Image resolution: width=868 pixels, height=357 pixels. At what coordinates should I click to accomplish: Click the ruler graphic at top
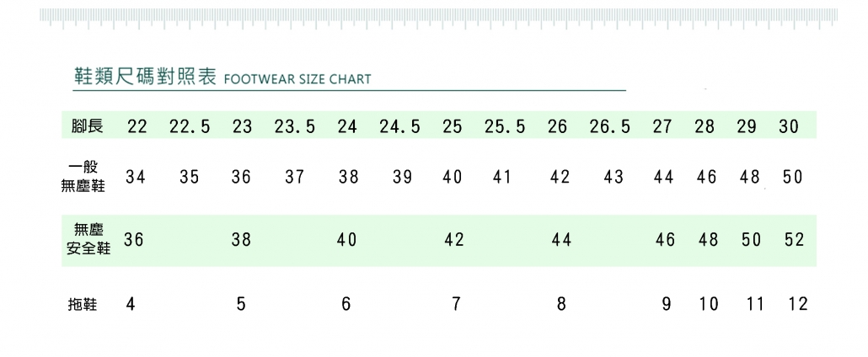[x=438, y=18]
